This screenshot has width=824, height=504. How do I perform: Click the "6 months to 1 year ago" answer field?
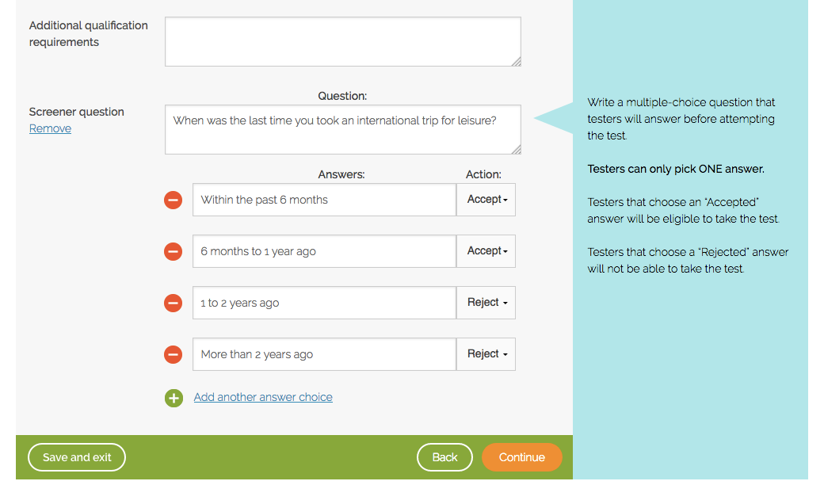[x=323, y=250]
